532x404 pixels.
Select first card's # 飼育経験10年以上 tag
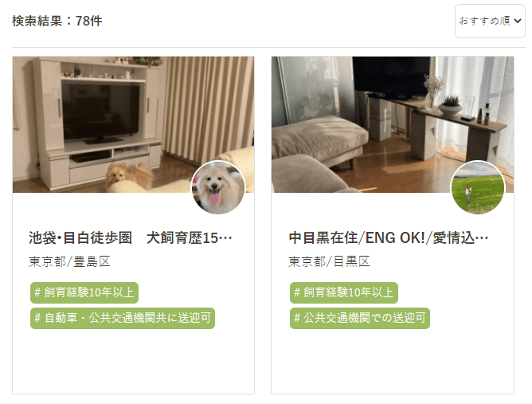click(84, 292)
